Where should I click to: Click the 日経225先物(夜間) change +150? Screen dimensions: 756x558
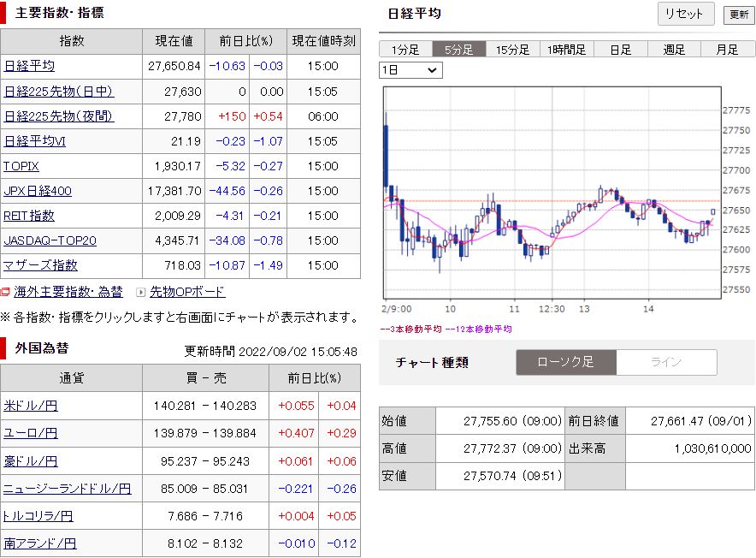(x=232, y=116)
